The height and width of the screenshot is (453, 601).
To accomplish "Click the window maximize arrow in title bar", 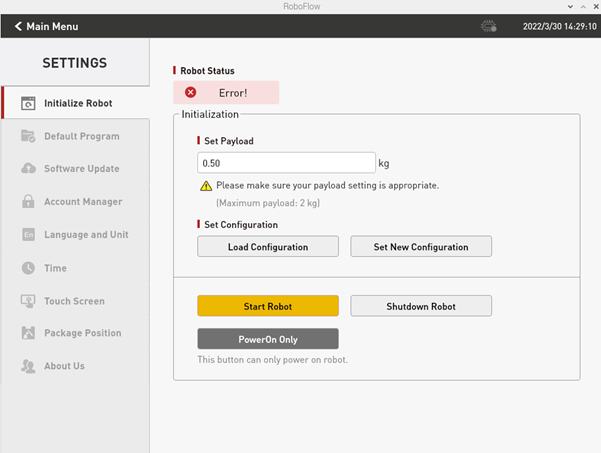I will (x=583, y=7).
